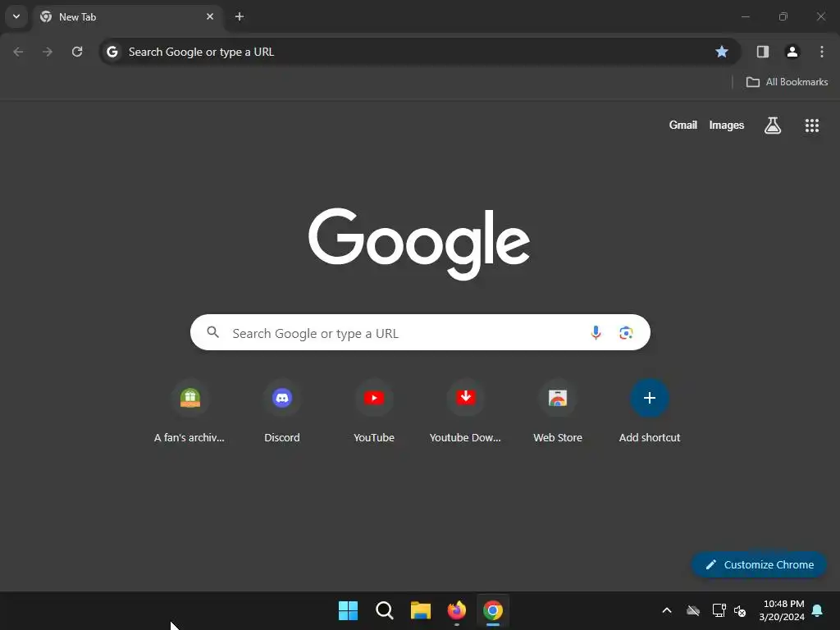Open the A fan's archive shortcut
Screen dimensions: 840x630
pyautogui.click(x=189, y=412)
